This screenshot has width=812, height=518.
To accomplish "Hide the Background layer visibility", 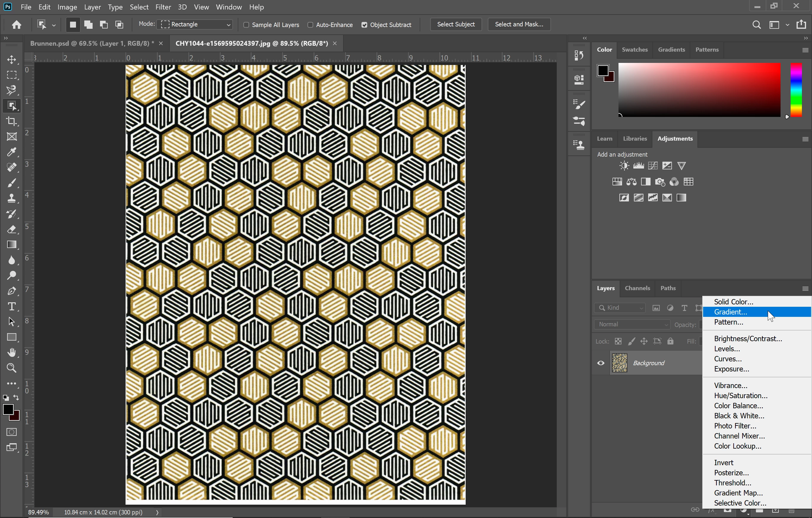I will pos(601,363).
